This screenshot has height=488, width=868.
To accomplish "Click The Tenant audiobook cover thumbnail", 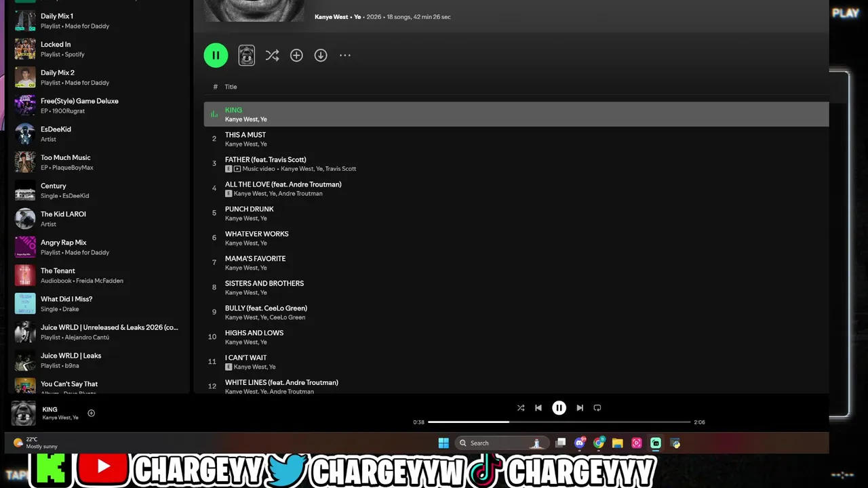I will pyautogui.click(x=25, y=275).
